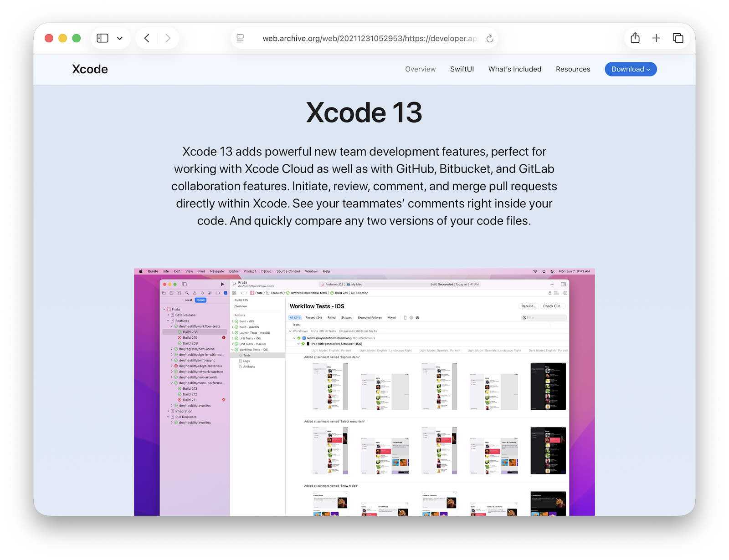Screen dimensions: 729x560
Task: Select the Find navigator magnifier icon
Action: (187, 293)
